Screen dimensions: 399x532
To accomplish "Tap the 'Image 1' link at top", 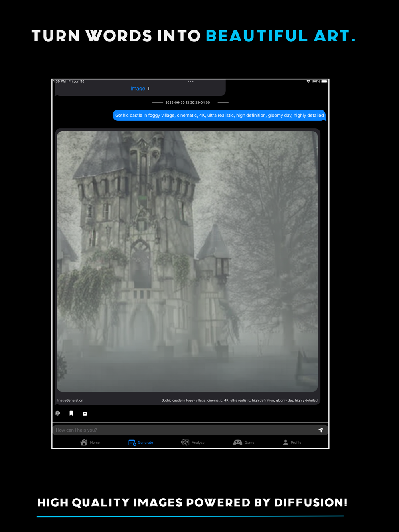I will click(x=140, y=89).
